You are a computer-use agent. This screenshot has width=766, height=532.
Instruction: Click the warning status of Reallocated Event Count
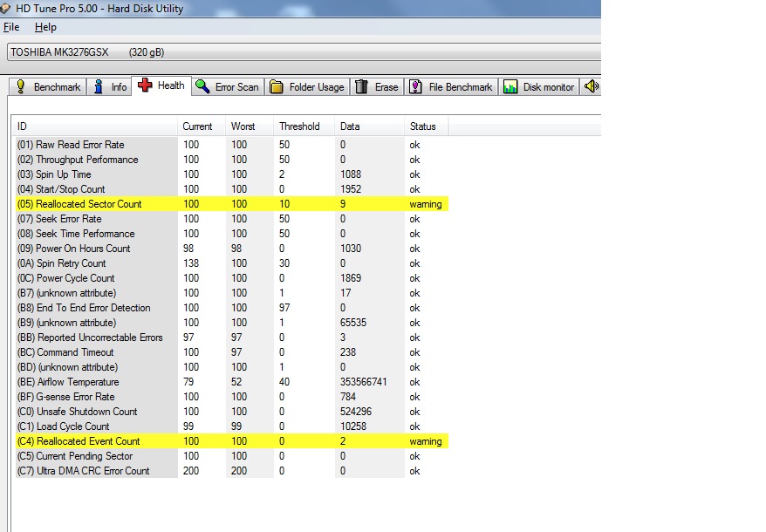(x=426, y=441)
